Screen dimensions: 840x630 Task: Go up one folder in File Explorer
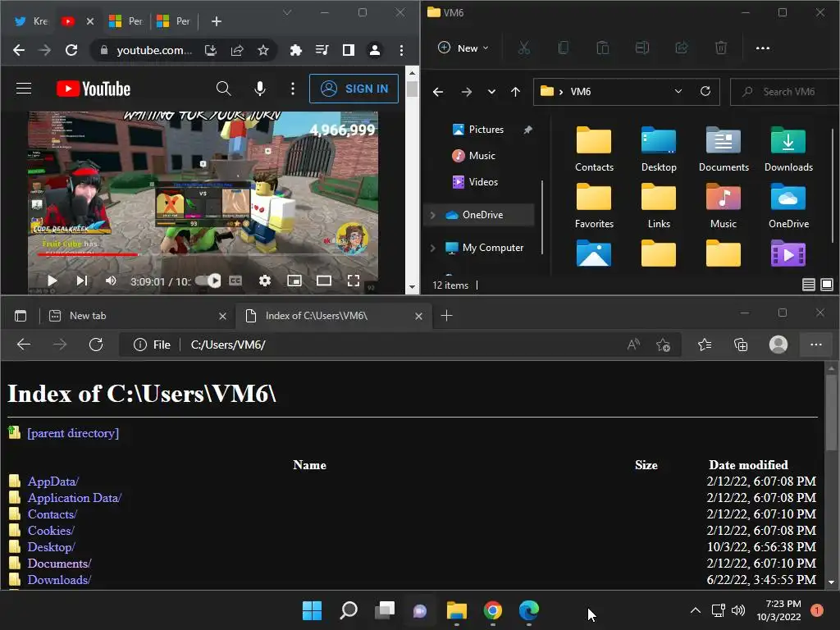[515, 92]
